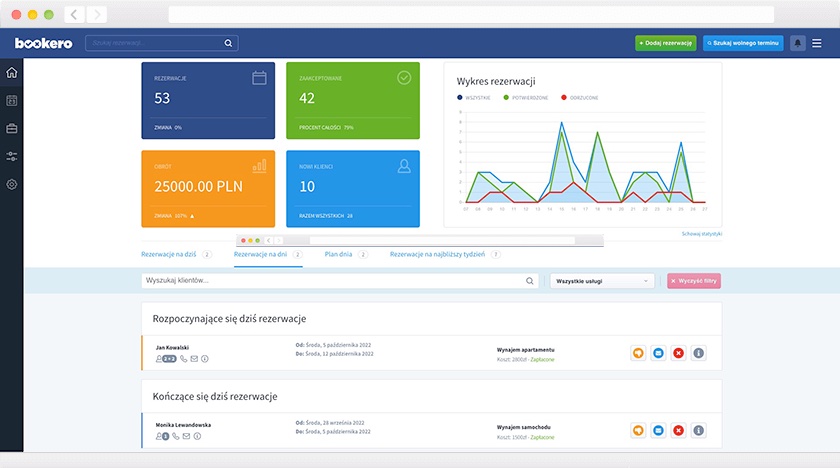Click the orange icon for Jan Kowalski reservation
This screenshot has width=840, height=468.
click(x=638, y=353)
